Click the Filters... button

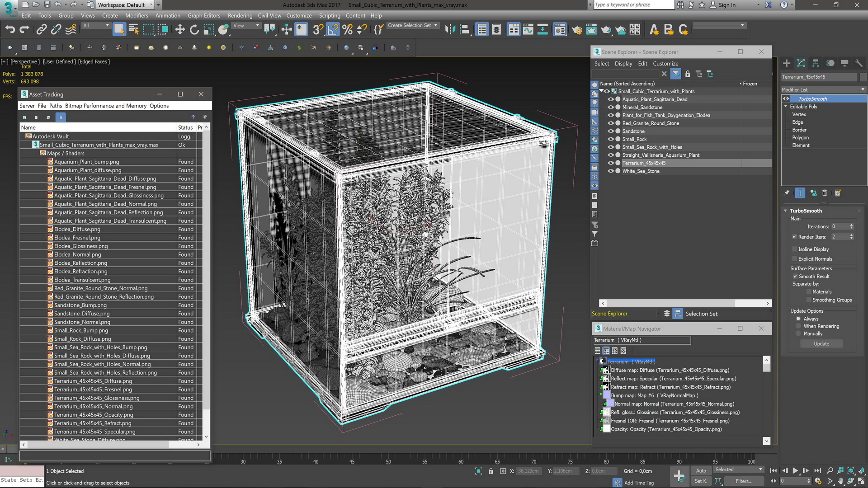(x=744, y=481)
